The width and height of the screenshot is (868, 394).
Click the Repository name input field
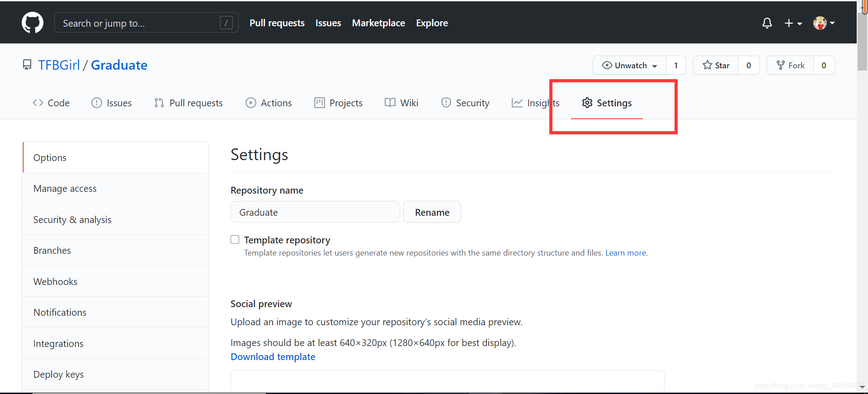[315, 212]
